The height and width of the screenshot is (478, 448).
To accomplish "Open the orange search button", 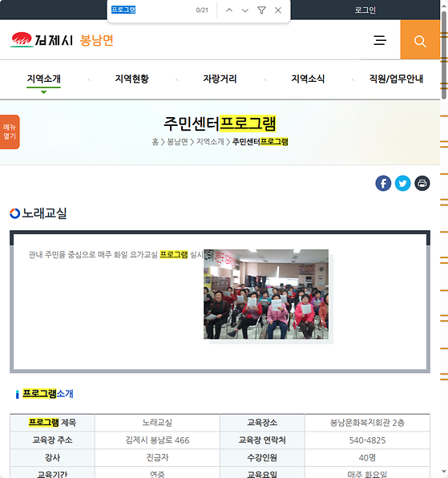I will pos(420,39).
